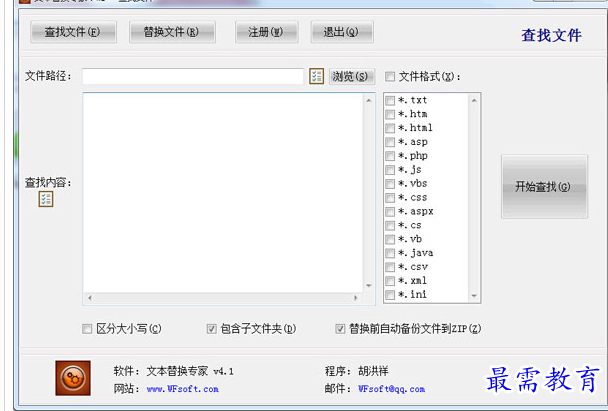Click the 退出(Q) exit button
The image size is (608, 411).
click(x=342, y=32)
